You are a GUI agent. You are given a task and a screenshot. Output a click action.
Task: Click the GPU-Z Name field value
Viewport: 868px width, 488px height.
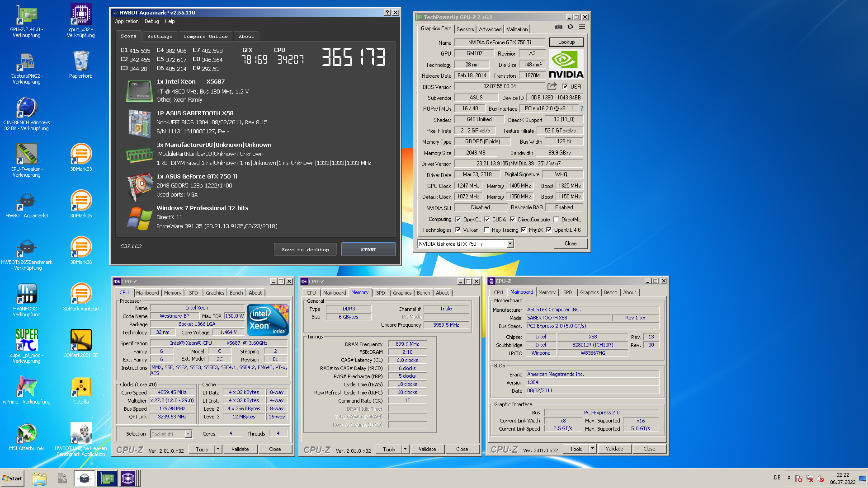pyautogui.click(x=500, y=42)
